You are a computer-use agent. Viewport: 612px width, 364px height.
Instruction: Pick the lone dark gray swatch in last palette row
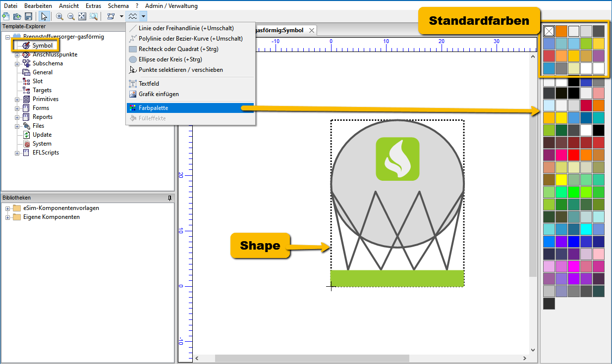(x=549, y=304)
